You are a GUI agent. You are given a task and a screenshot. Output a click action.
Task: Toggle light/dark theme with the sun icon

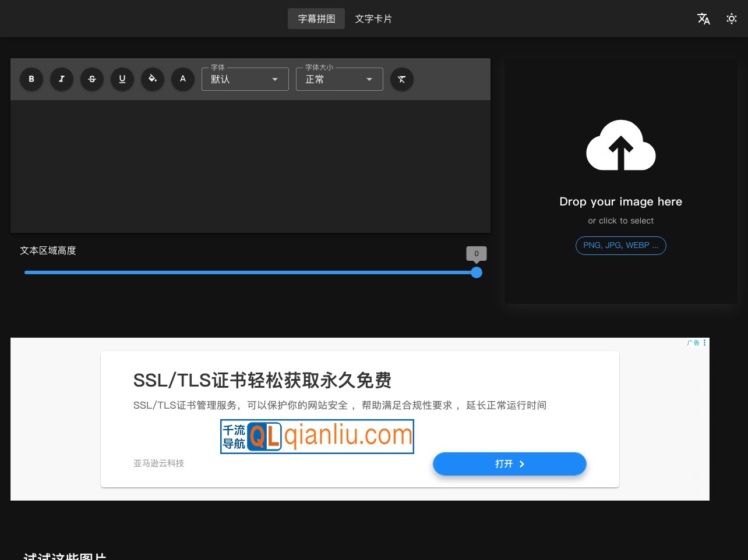click(732, 19)
